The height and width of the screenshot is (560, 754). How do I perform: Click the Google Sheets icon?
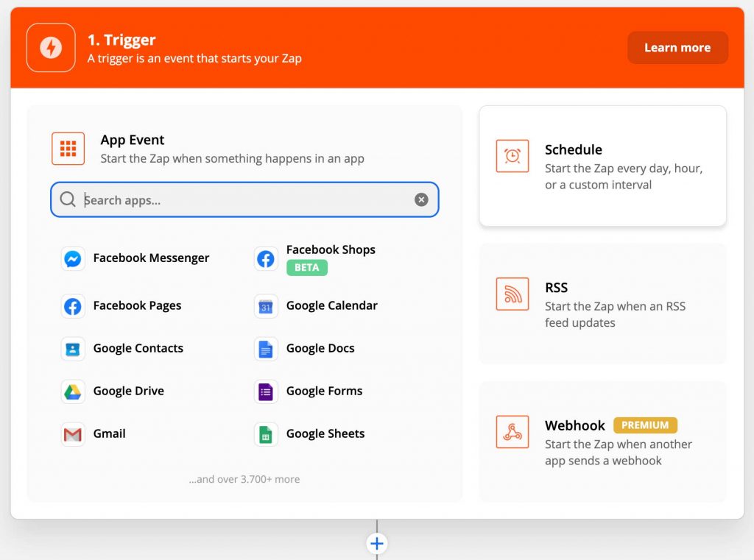coord(266,434)
